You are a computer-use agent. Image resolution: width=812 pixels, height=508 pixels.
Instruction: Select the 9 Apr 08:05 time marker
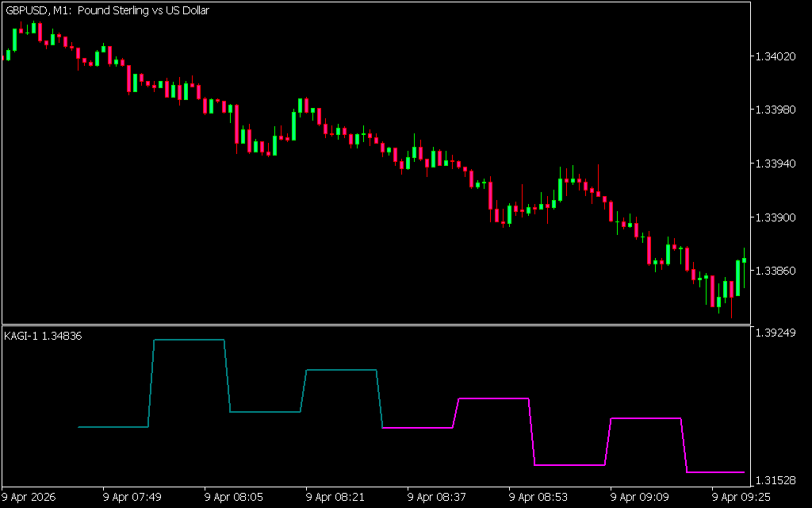click(x=234, y=497)
